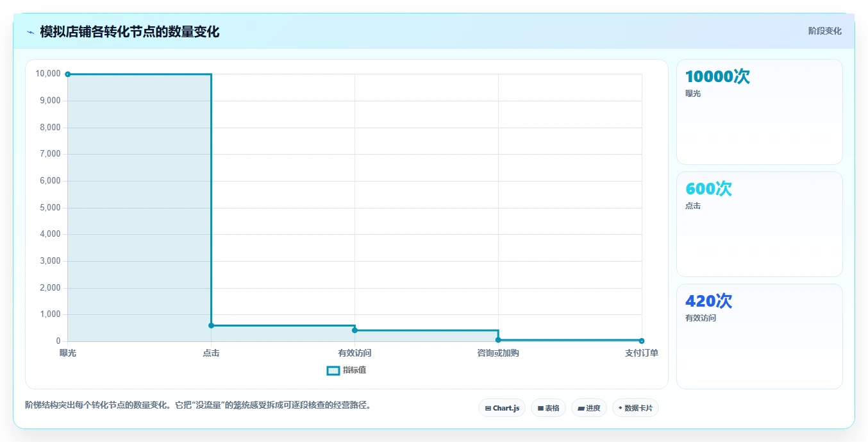This screenshot has width=868, height=442.
Task: Click the 支付订单 x-axis label
Action: [642, 353]
